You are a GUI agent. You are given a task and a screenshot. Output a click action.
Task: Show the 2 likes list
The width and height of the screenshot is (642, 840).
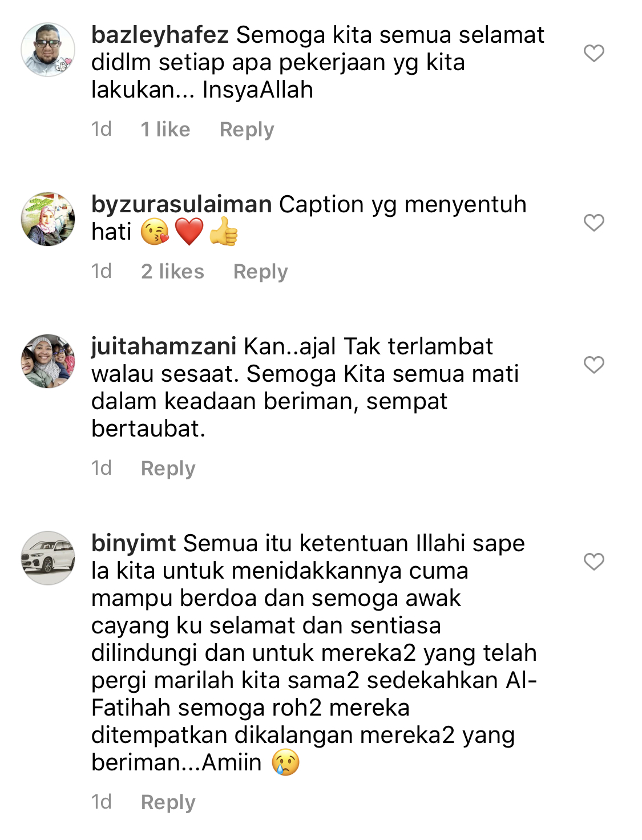tap(172, 272)
